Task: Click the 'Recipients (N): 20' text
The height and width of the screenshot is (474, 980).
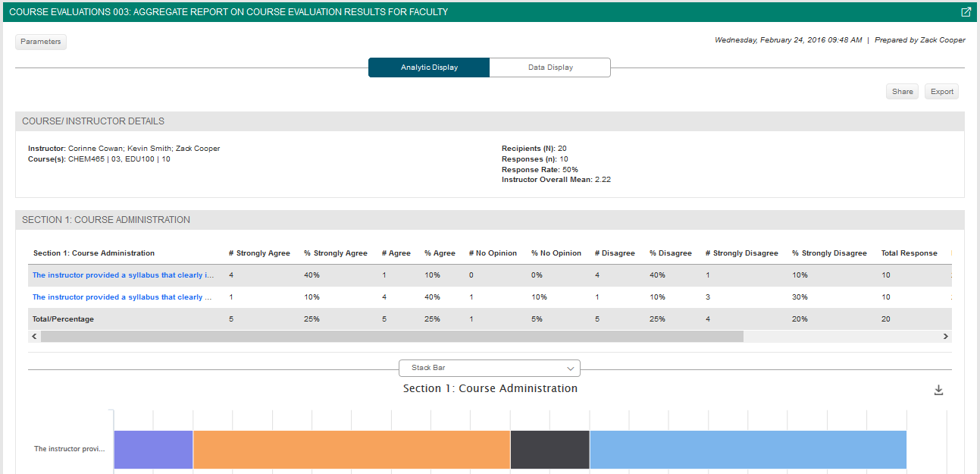Action: (x=534, y=149)
